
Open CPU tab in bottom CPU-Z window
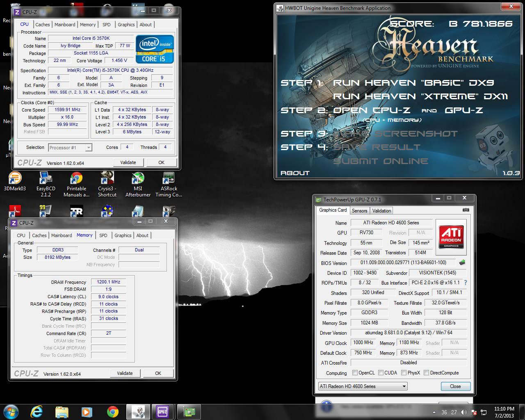click(21, 235)
